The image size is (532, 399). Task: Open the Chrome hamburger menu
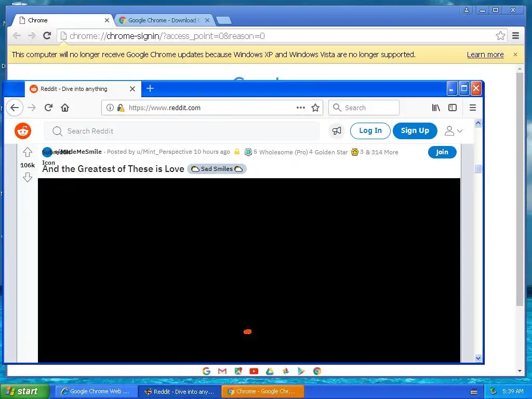[515, 36]
